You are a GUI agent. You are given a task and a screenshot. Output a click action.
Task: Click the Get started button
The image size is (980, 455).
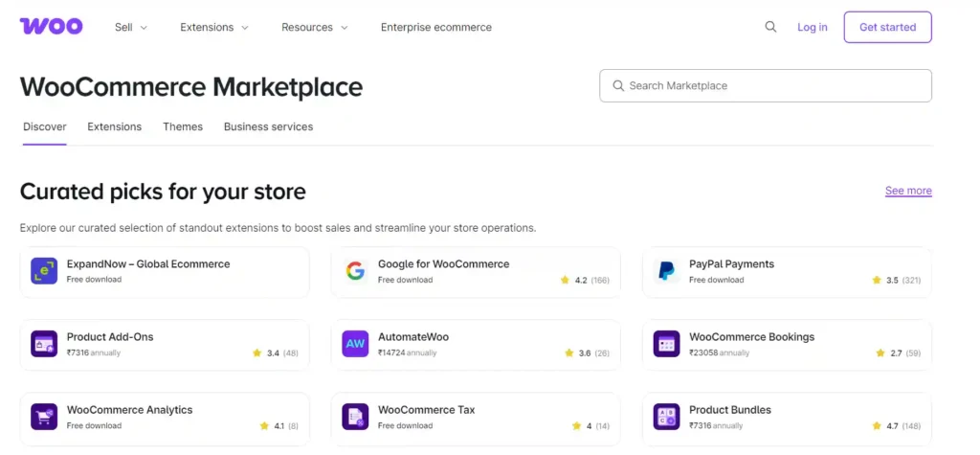(887, 27)
